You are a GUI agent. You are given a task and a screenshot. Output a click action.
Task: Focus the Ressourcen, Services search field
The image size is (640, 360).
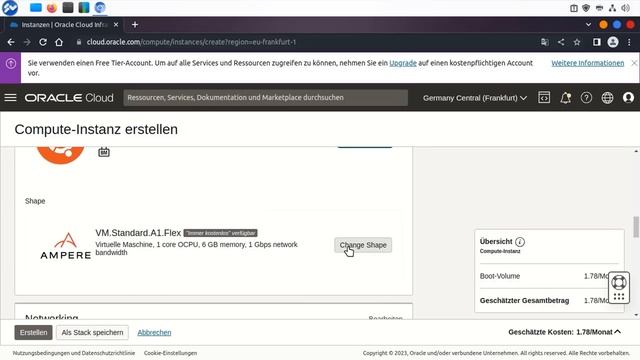pos(265,98)
